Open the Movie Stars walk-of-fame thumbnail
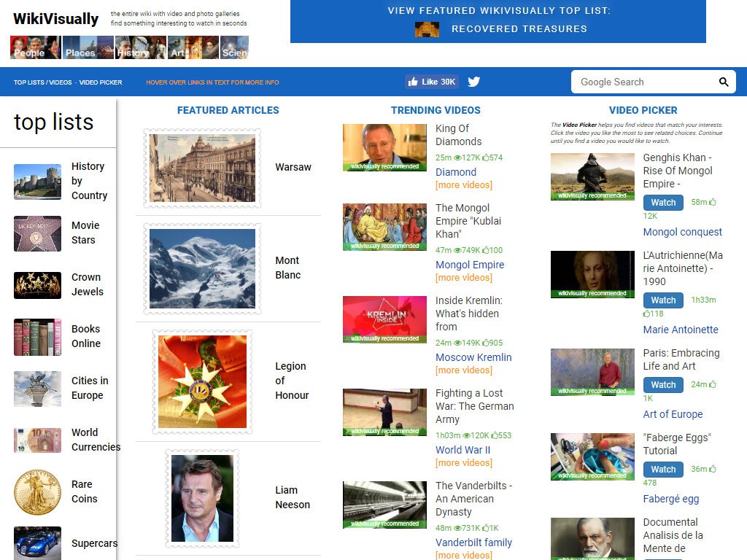 (38, 233)
